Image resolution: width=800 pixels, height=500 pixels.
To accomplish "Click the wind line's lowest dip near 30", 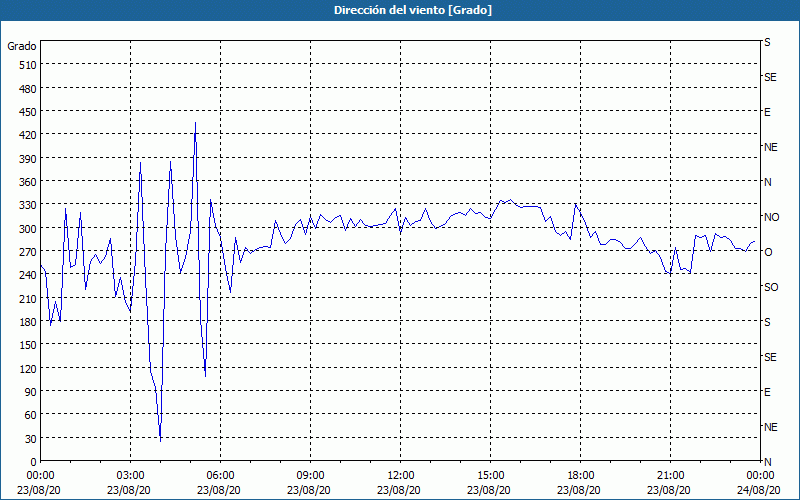I will [x=160, y=440].
